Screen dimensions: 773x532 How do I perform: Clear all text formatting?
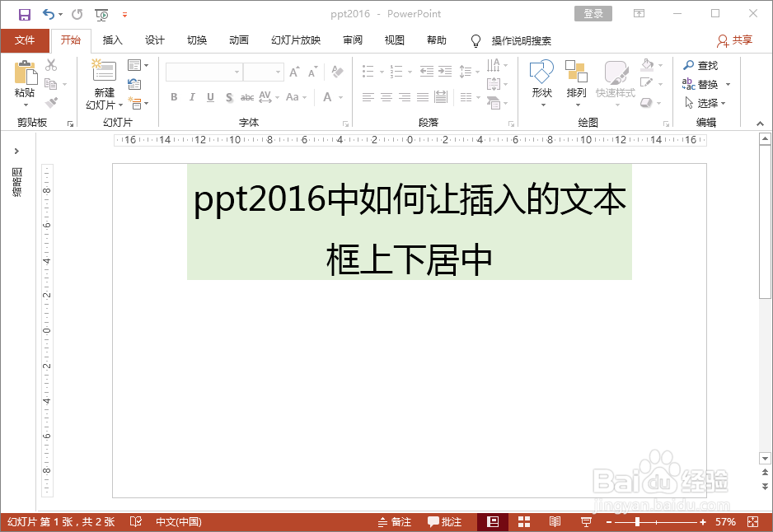[337, 72]
